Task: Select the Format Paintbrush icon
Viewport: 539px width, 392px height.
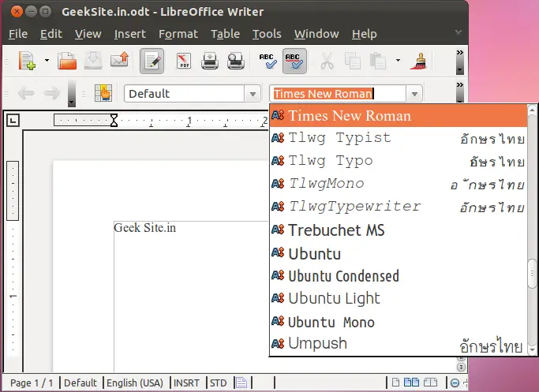Action: 418,62
